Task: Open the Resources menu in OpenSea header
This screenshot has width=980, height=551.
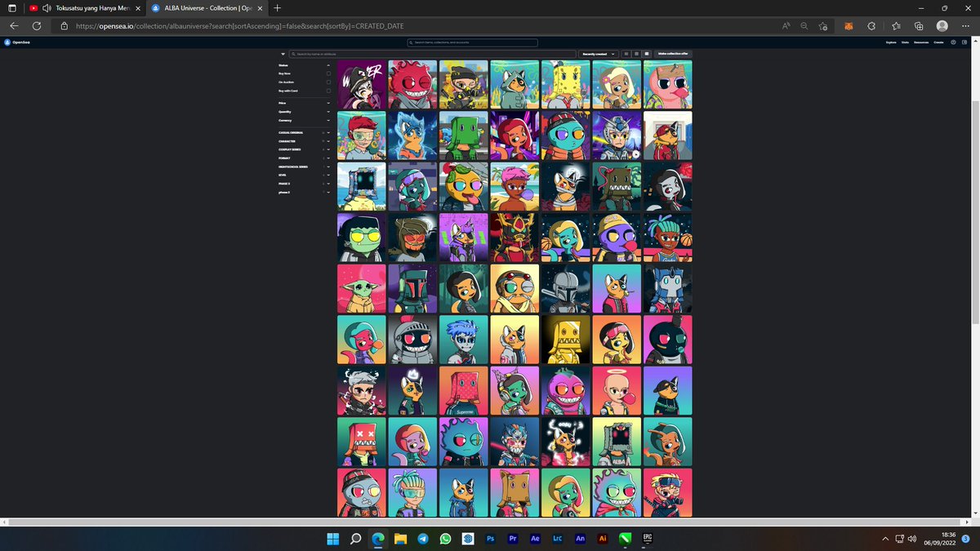Action: pos(921,42)
